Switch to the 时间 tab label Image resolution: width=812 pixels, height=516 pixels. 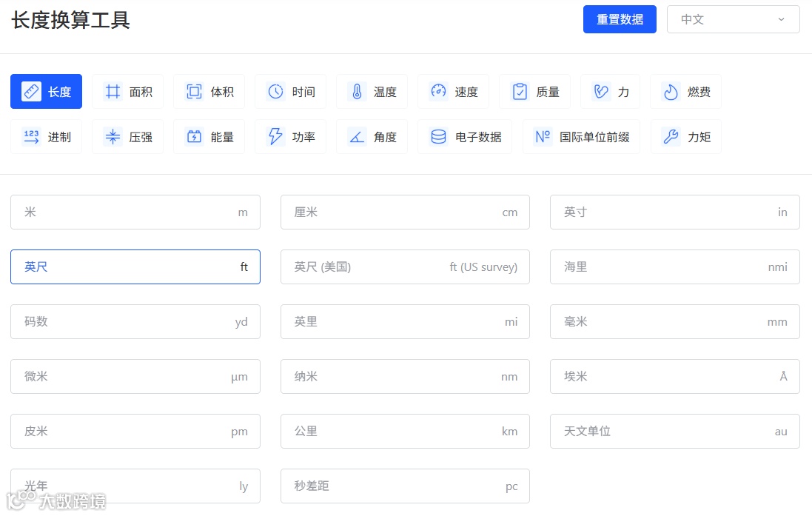click(x=303, y=93)
